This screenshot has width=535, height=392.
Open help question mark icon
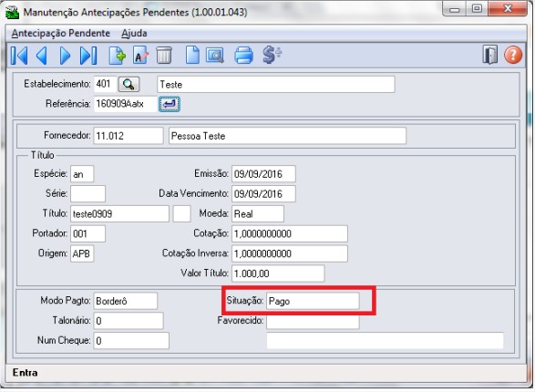513,55
